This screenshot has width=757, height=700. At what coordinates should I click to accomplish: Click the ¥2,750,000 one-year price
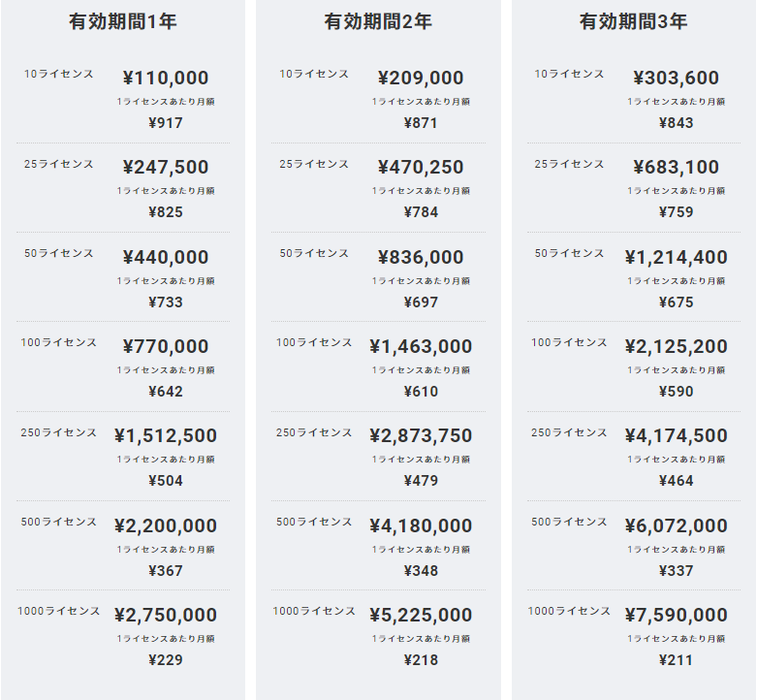[x=166, y=615]
